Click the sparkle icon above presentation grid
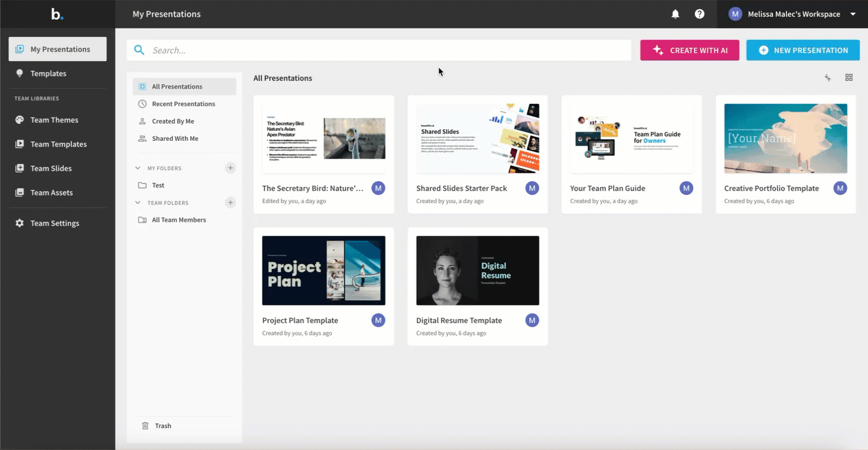 [x=828, y=78]
